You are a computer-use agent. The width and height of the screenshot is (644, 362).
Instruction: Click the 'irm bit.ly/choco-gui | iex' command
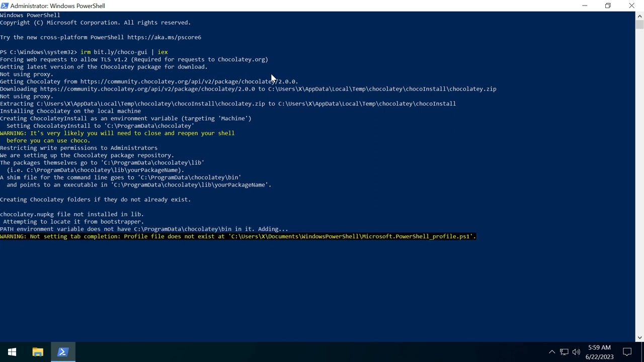coord(124,52)
